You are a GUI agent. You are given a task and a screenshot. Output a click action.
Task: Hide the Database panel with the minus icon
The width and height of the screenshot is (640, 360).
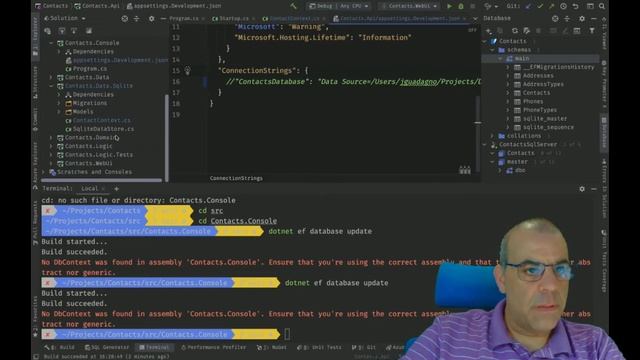pyautogui.click(x=593, y=18)
